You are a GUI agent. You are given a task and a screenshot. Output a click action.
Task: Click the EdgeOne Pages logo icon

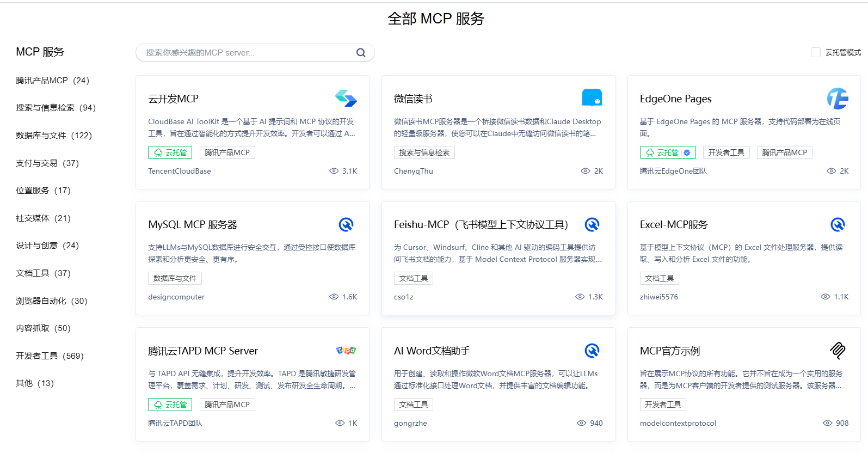838,99
